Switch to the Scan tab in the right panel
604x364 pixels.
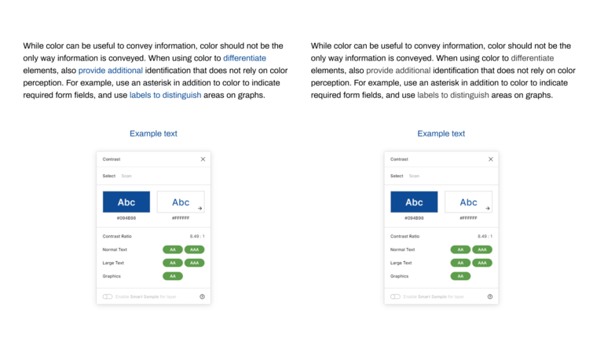point(414,177)
